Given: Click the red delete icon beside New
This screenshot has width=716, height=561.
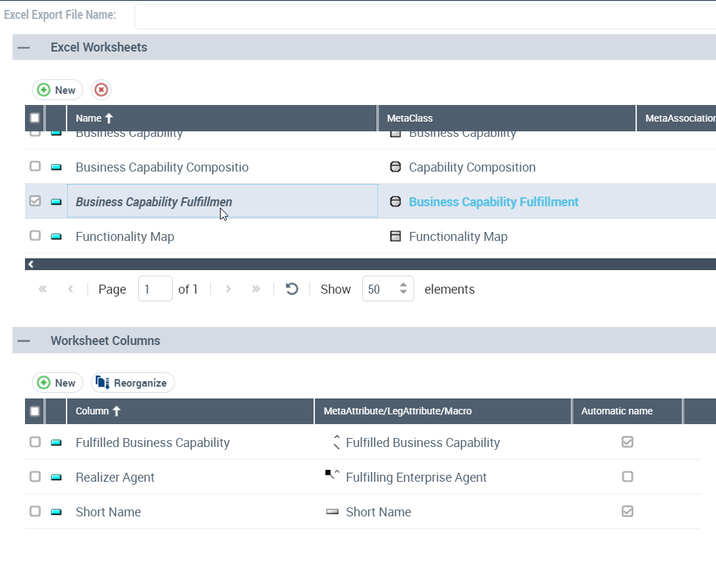Looking at the screenshot, I should (x=101, y=90).
